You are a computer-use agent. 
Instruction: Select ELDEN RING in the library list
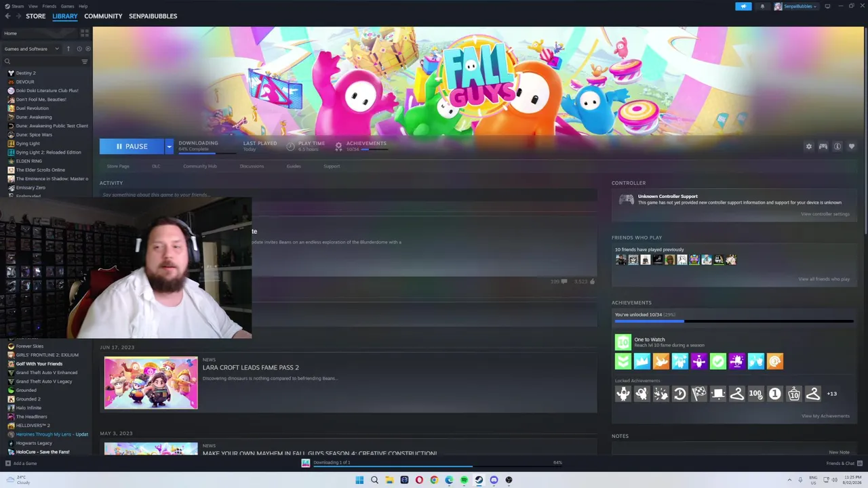(x=28, y=161)
